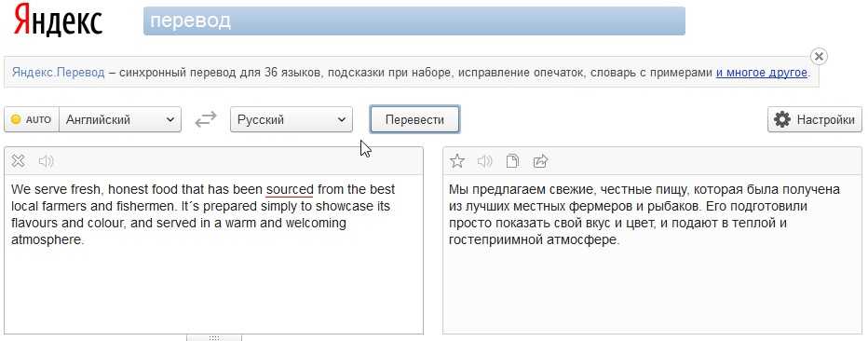Viewport: 868px width, 341px height.
Task: Share the translation
Action: click(x=540, y=161)
